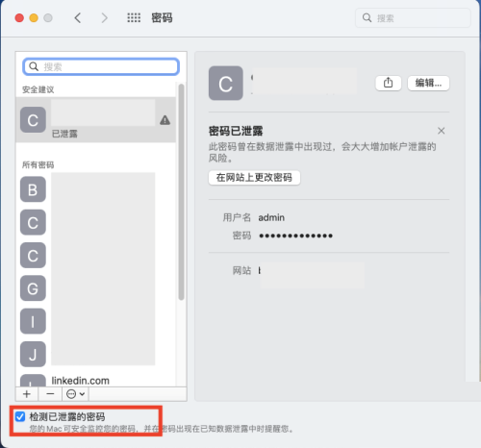Click the password list scrollbar

(181, 191)
